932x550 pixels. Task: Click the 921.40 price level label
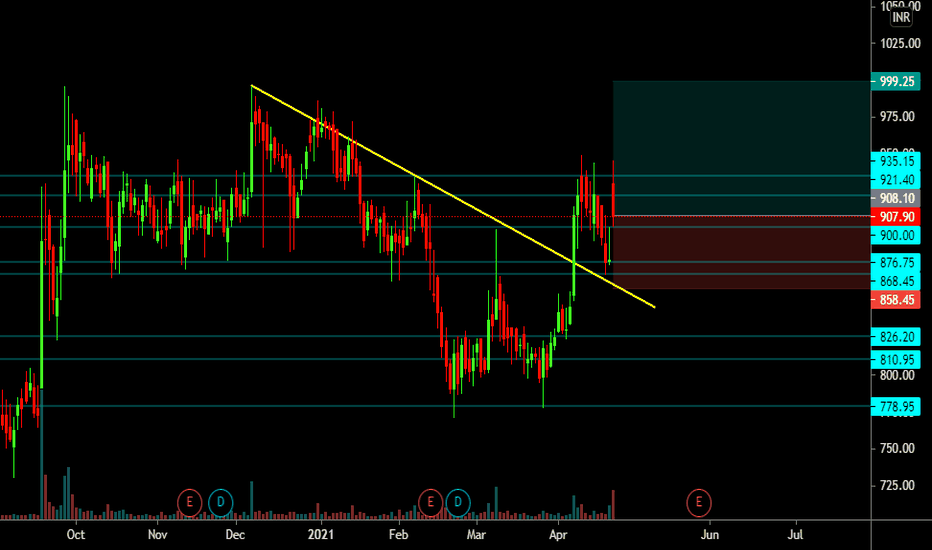click(x=896, y=180)
